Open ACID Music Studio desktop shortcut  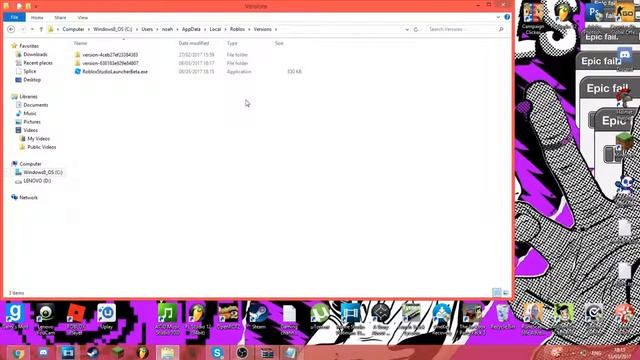(167, 319)
